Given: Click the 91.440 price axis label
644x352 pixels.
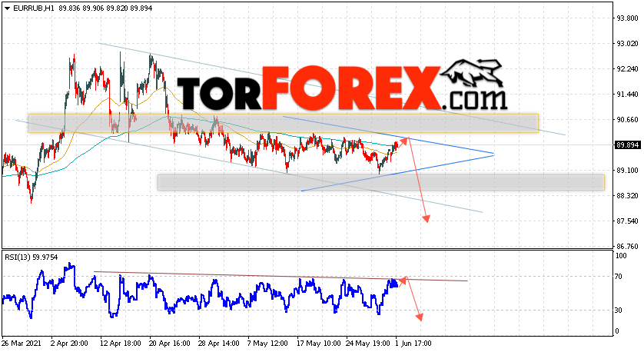Looking at the screenshot, I should (627, 95).
